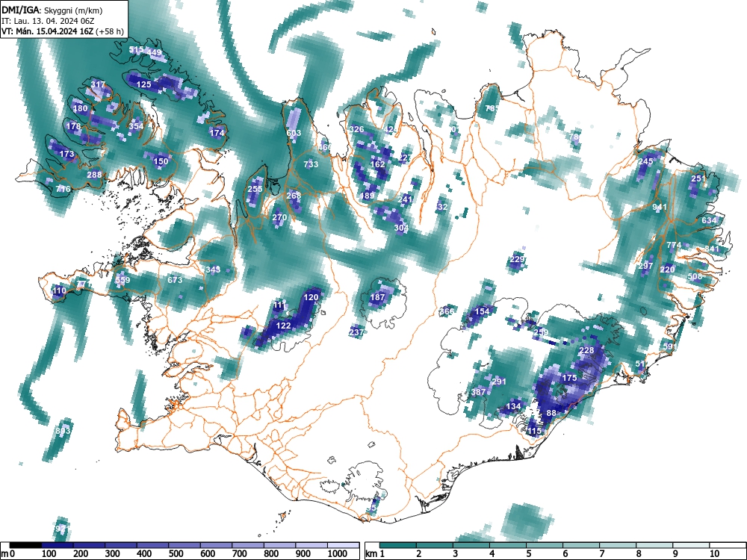Click the map value "366"
Screen dimensions: 747x560
[x=447, y=311]
